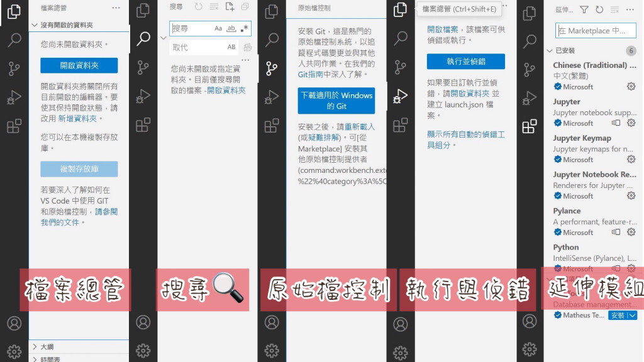Click the 執行並偵錯 button
Image resolution: width=644 pixels, height=362 pixels.
[466, 61]
